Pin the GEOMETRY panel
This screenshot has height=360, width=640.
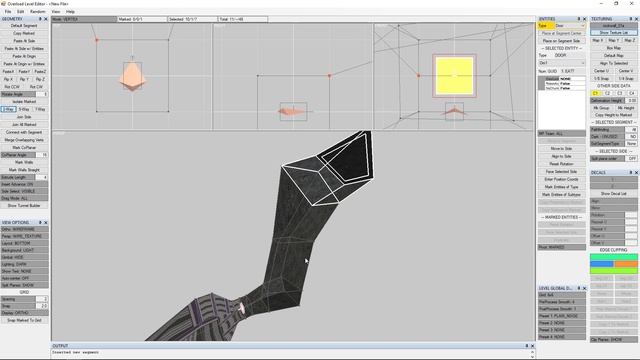[x=40, y=19]
